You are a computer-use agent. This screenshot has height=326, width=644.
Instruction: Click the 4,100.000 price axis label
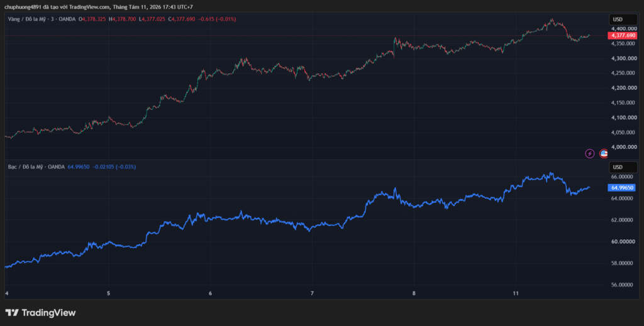click(624, 117)
